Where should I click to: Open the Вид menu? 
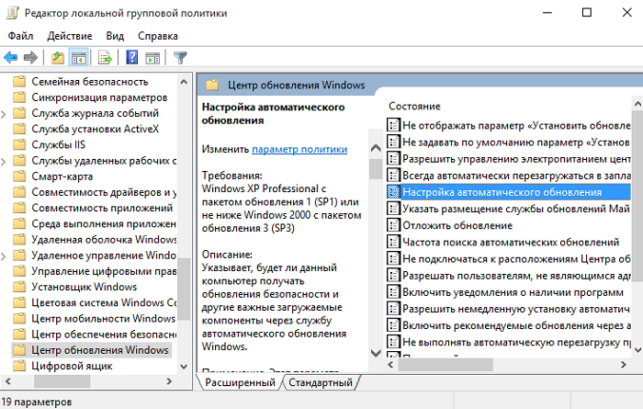coord(115,36)
